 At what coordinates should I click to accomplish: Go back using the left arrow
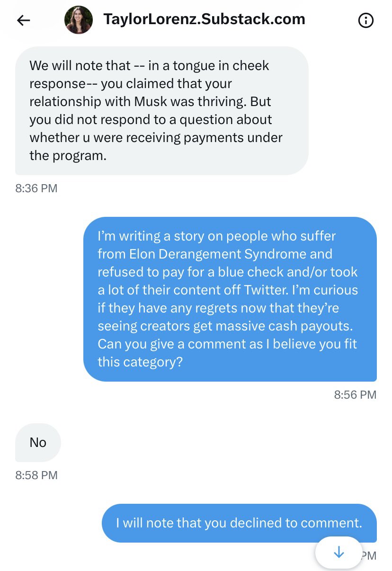tap(24, 20)
